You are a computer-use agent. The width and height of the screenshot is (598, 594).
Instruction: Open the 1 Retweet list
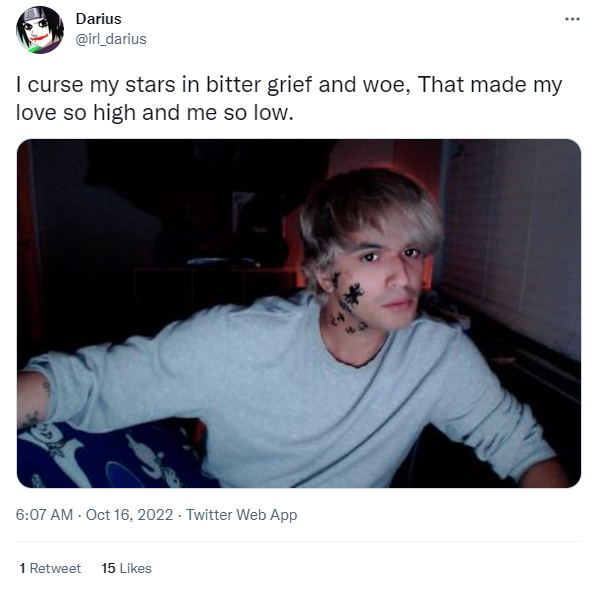click(50, 568)
